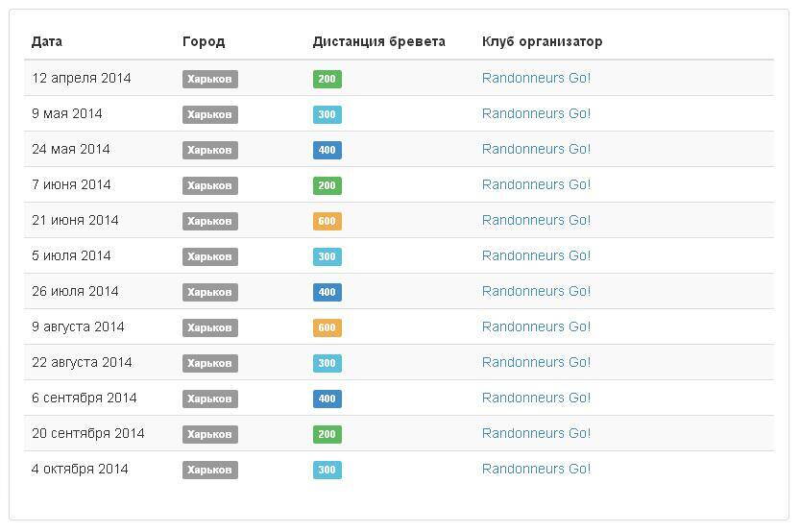The width and height of the screenshot is (800, 532).
Task: Follow Randonneurs Go! link for 21 июня 2014
Action: coord(536,220)
